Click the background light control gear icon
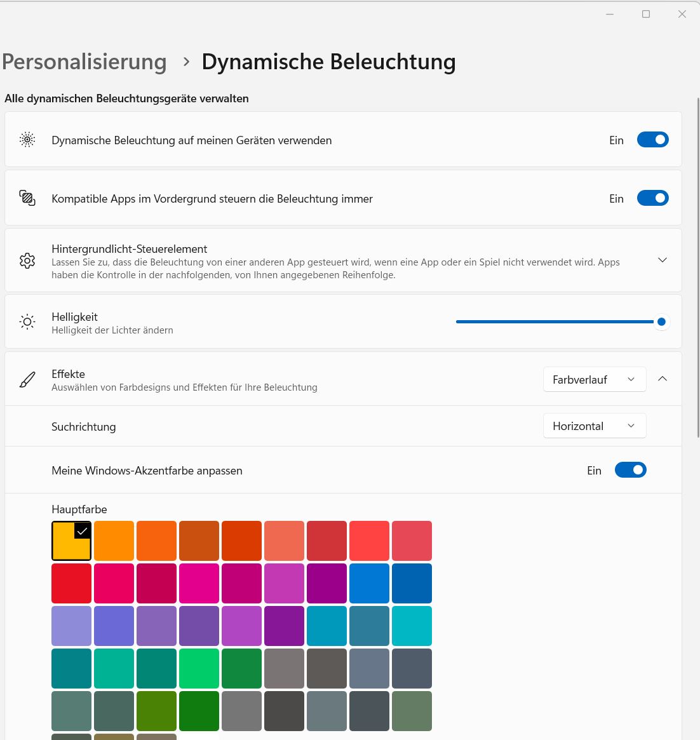Screen dimensions: 700x740 [x=27, y=260]
